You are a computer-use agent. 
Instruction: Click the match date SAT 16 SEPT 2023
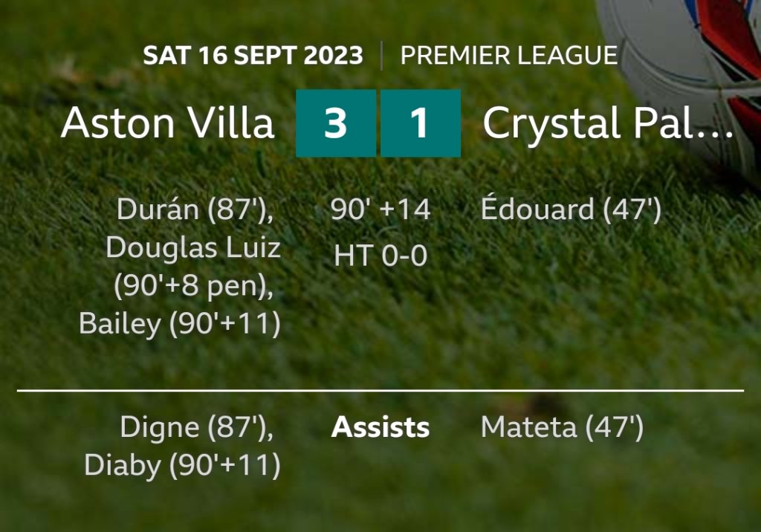[x=253, y=56]
